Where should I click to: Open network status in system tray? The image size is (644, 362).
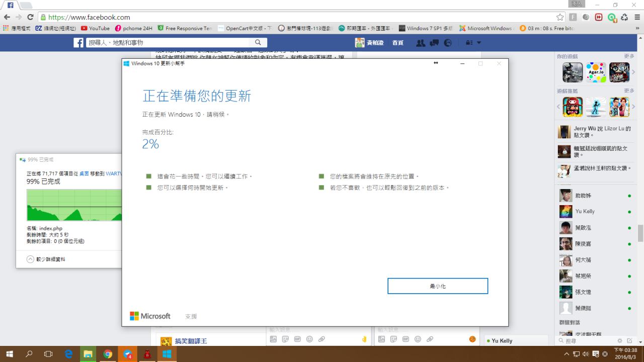[x=577, y=354]
